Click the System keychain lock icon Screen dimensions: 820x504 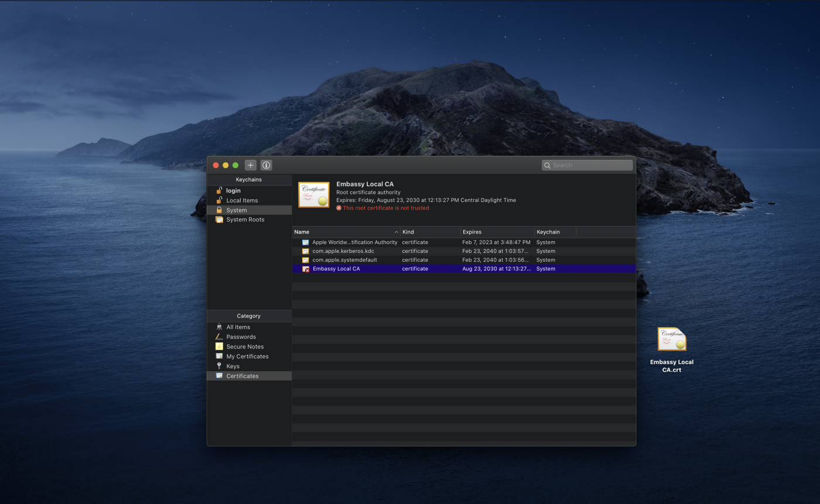(219, 210)
